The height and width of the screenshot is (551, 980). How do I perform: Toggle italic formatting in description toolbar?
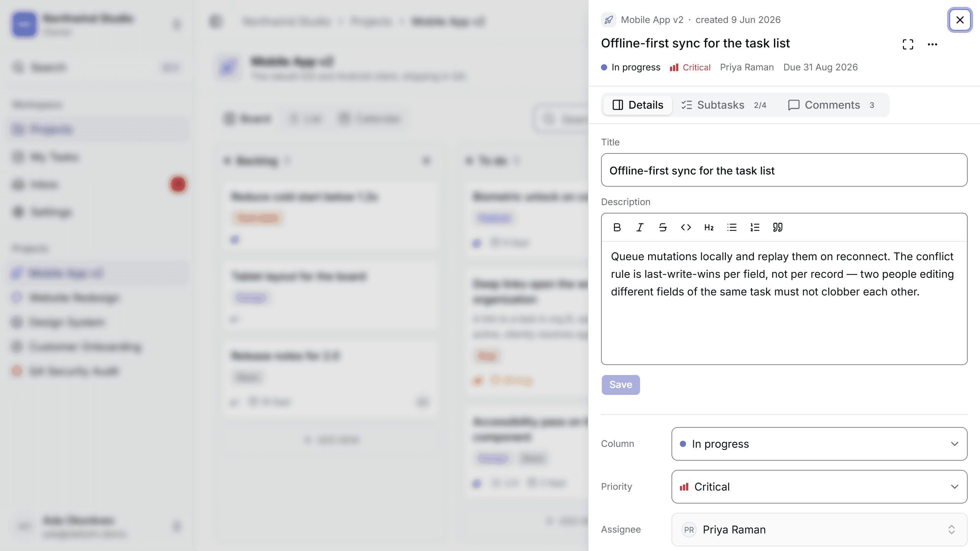tap(640, 227)
